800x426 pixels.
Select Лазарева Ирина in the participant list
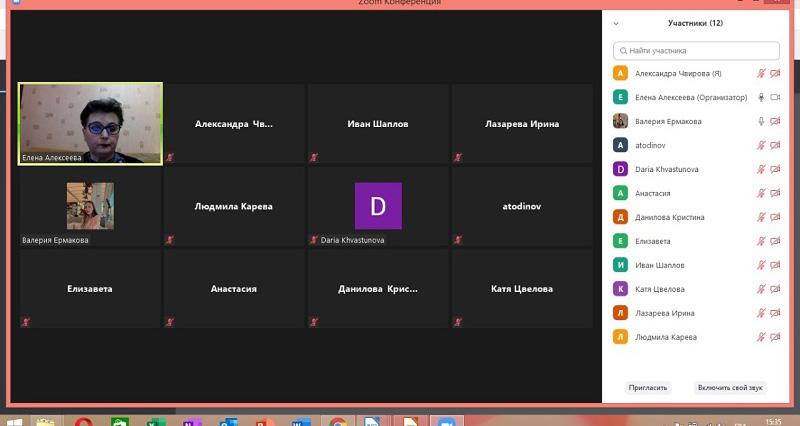pyautogui.click(x=665, y=313)
